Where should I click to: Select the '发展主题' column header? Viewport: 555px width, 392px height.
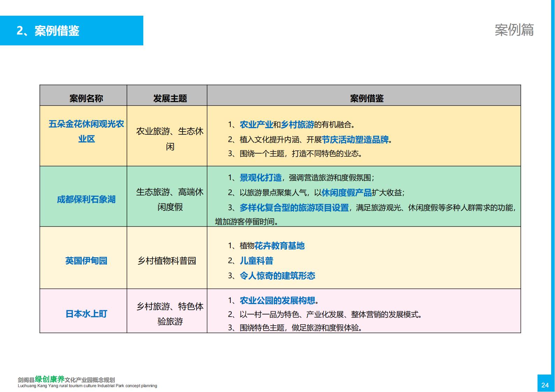pyautogui.click(x=170, y=98)
